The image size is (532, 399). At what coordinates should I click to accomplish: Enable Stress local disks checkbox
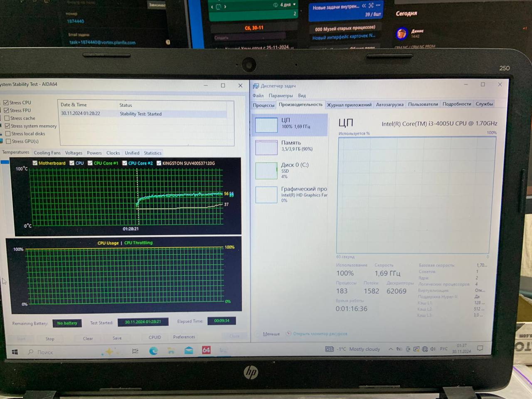(7, 133)
